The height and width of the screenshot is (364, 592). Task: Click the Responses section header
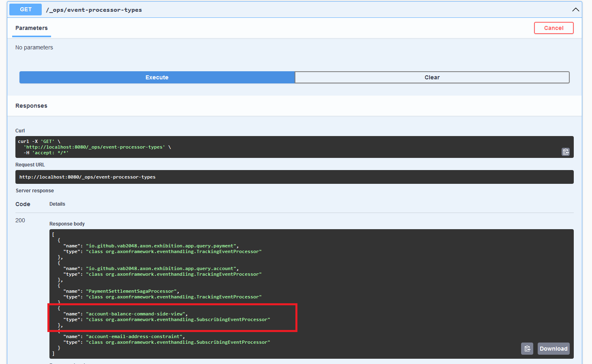click(31, 106)
